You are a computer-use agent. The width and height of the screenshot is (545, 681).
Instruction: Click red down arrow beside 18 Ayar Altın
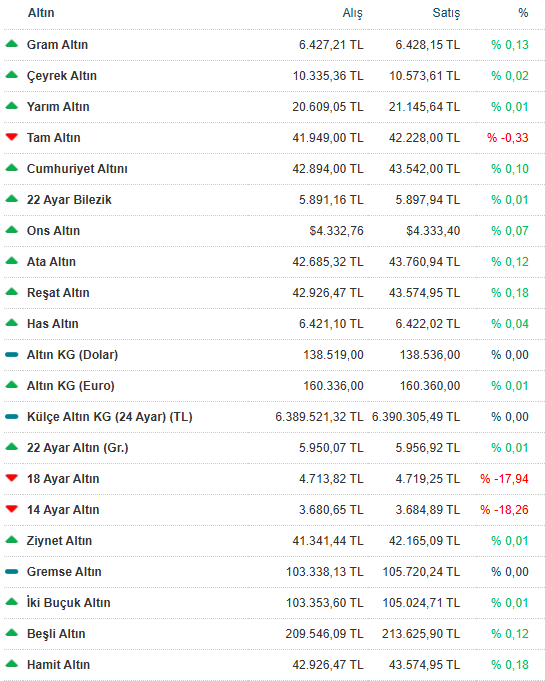pos(12,478)
